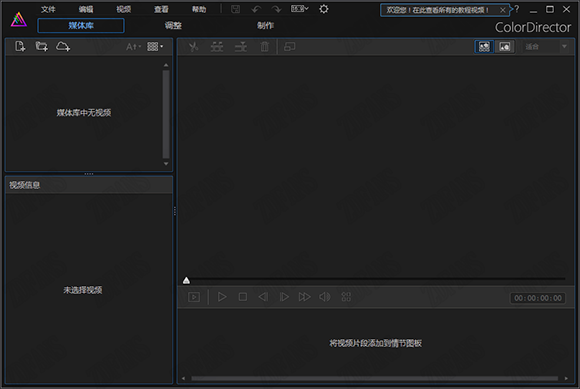
Task: Open preferences gear icon
Action: (x=324, y=9)
